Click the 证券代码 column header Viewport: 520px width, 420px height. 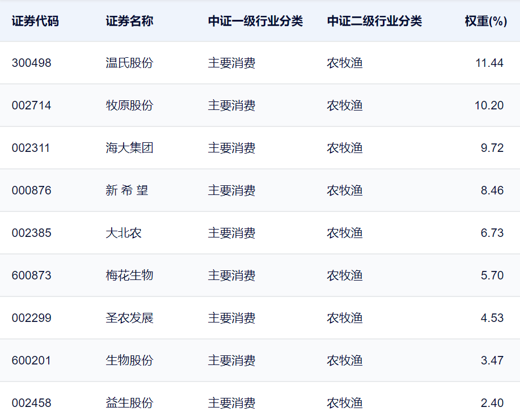(x=35, y=21)
